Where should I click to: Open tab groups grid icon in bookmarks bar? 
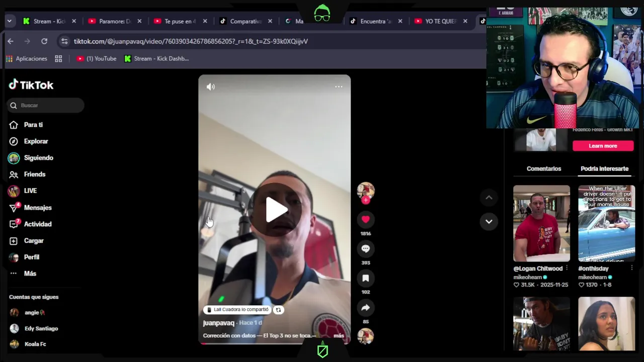(x=58, y=59)
